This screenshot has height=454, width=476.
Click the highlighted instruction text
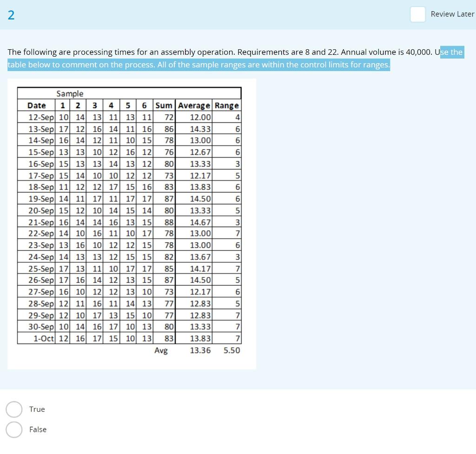pos(199,65)
